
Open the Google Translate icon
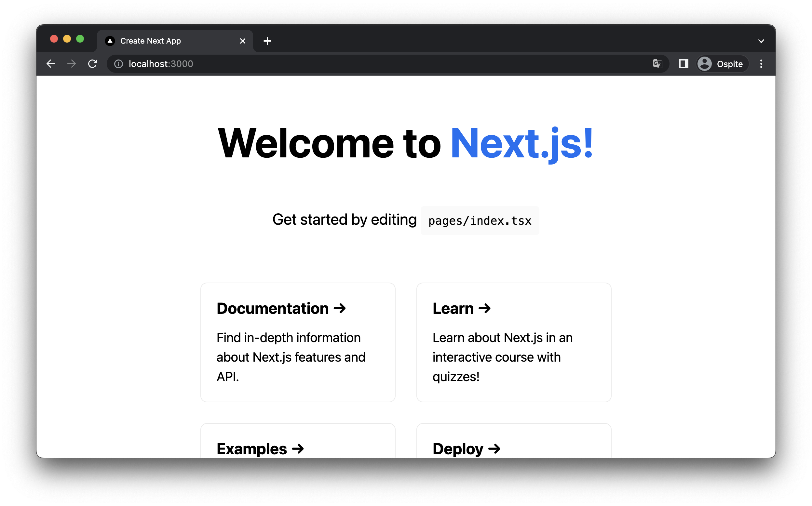657,64
